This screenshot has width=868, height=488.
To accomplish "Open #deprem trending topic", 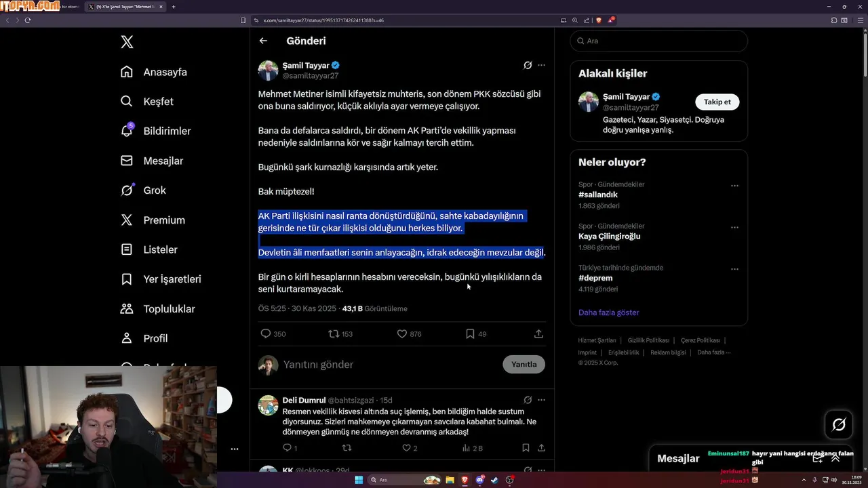I will pyautogui.click(x=595, y=278).
